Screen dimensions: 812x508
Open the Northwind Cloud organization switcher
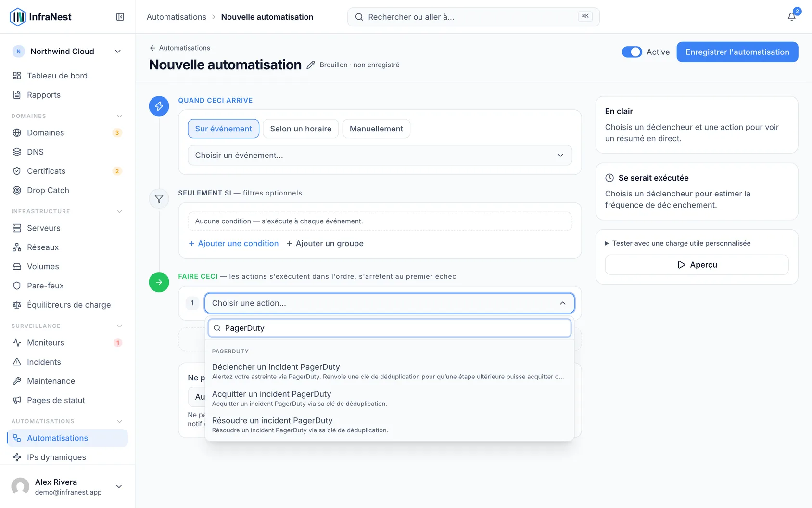[x=67, y=52]
